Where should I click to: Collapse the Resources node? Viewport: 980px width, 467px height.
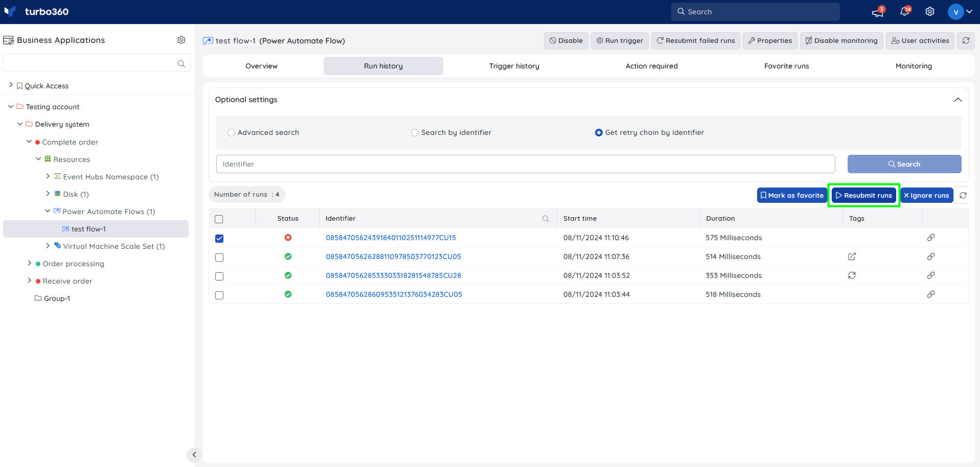pyautogui.click(x=38, y=159)
